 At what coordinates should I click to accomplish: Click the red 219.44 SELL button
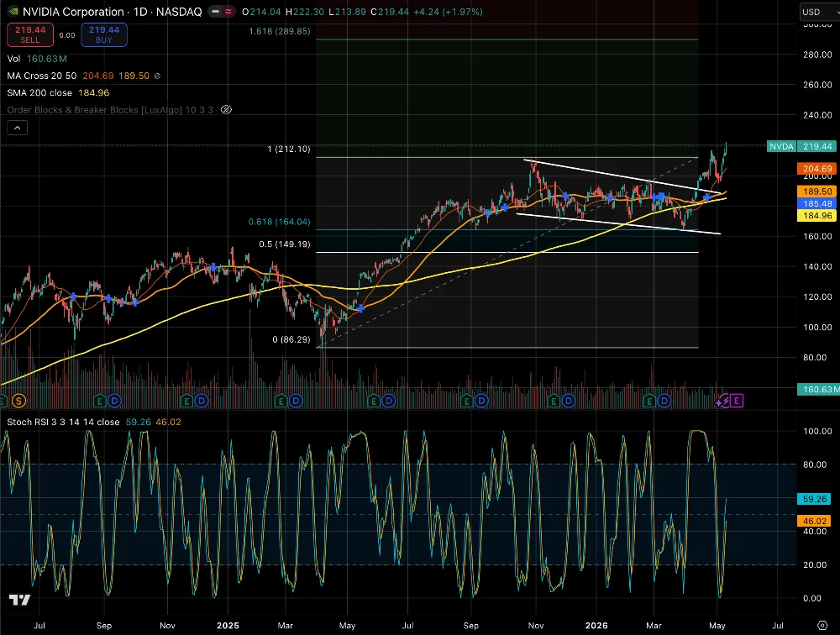click(x=30, y=34)
